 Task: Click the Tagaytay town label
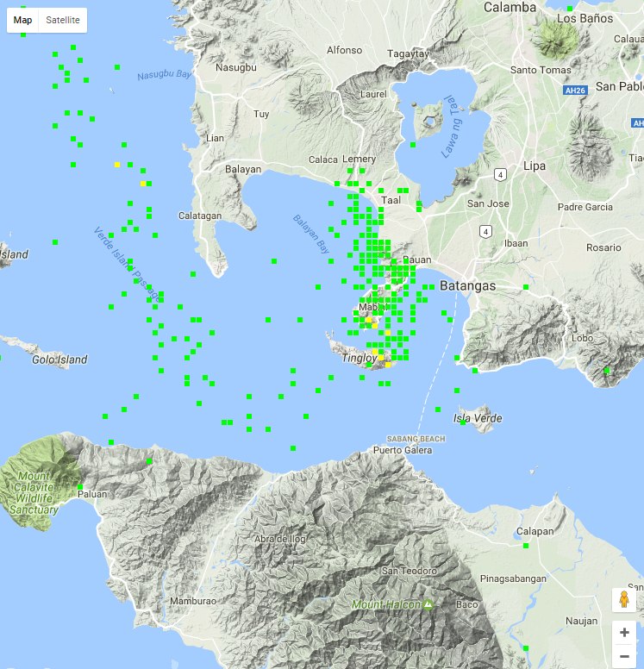point(408,53)
